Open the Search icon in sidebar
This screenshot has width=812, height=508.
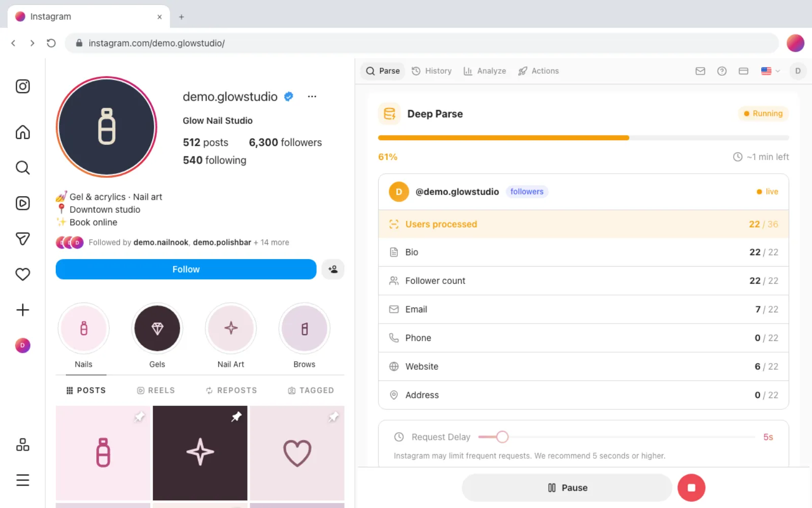pyautogui.click(x=23, y=168)
